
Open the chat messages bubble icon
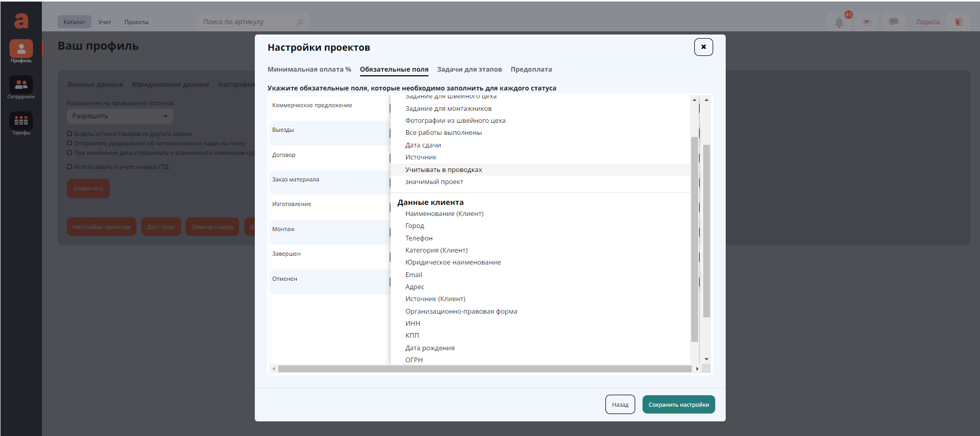894,22
